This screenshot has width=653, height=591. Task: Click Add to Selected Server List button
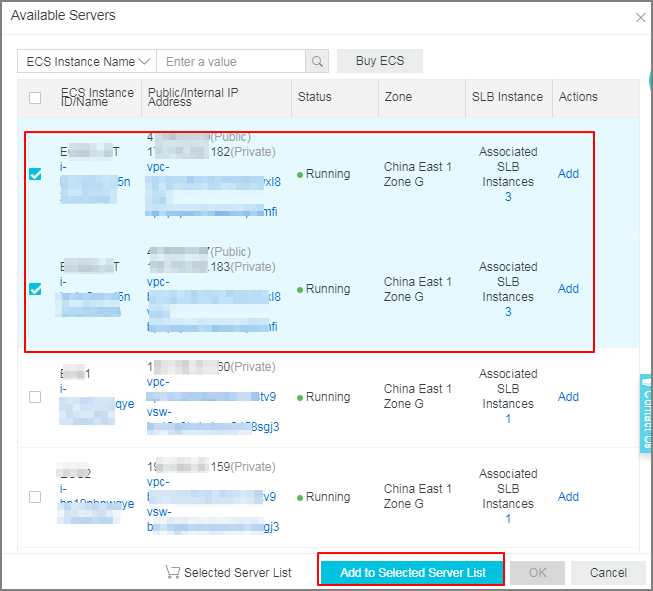[x=412, y=573]
